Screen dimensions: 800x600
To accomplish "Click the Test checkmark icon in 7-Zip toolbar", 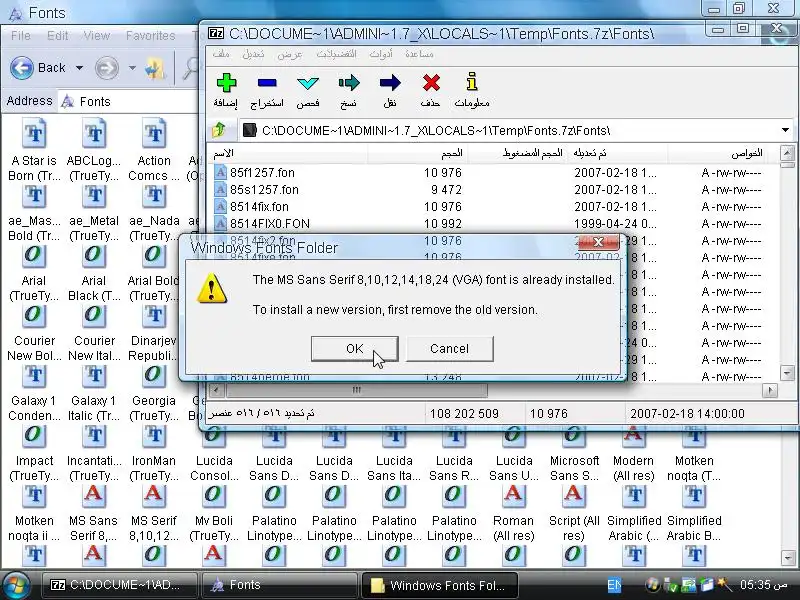I will point(308,83).
